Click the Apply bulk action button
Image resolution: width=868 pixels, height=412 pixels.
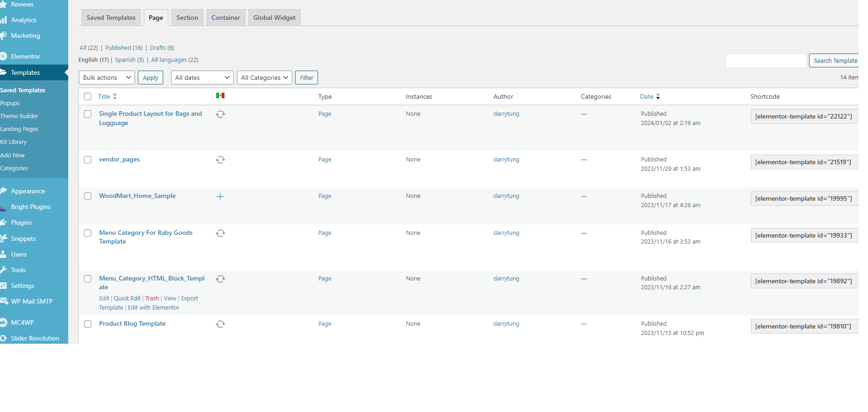pyautogui.click(x=150, y=78)
